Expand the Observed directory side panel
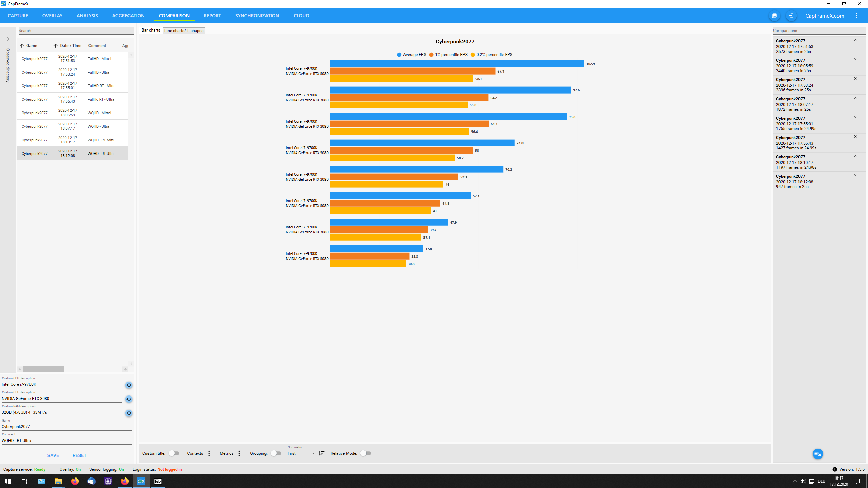 pyautogui.click(x=8, y=39)
